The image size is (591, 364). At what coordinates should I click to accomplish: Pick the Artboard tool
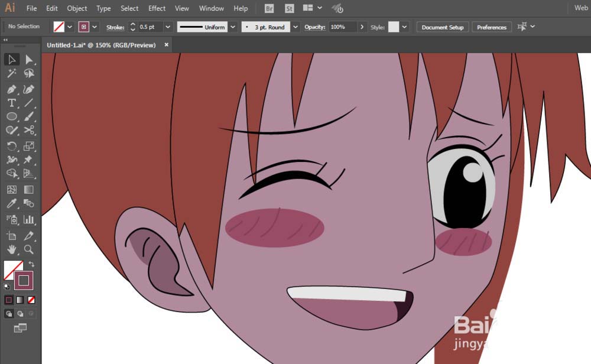tap(12, 236)
